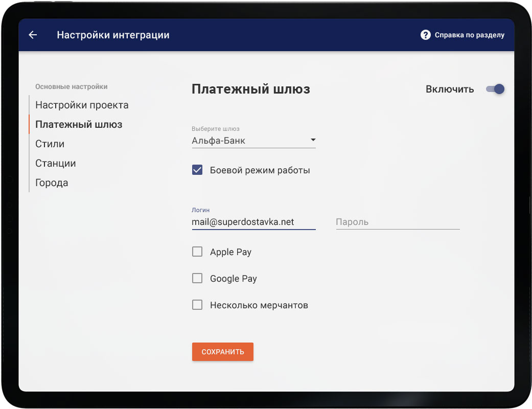Uncheck Боевой режим работы checkbox

[197, 170]
